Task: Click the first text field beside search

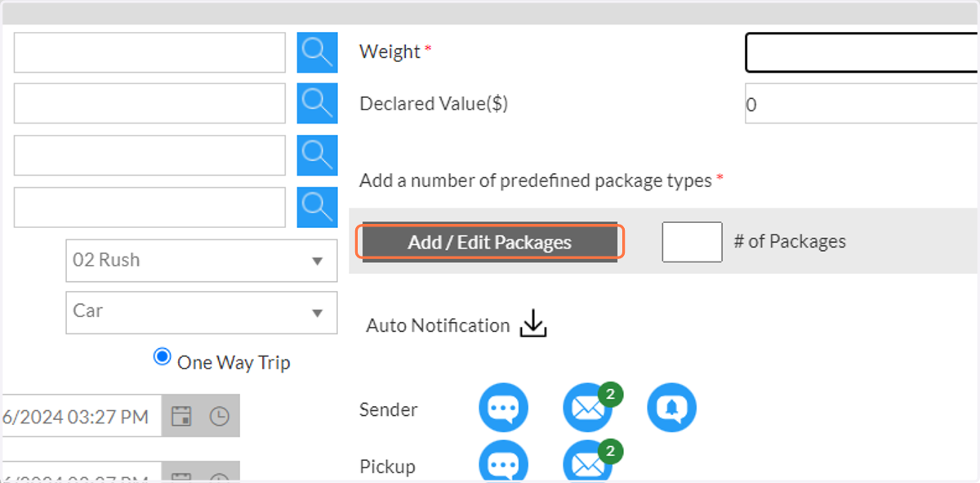Action: point(150,53)
